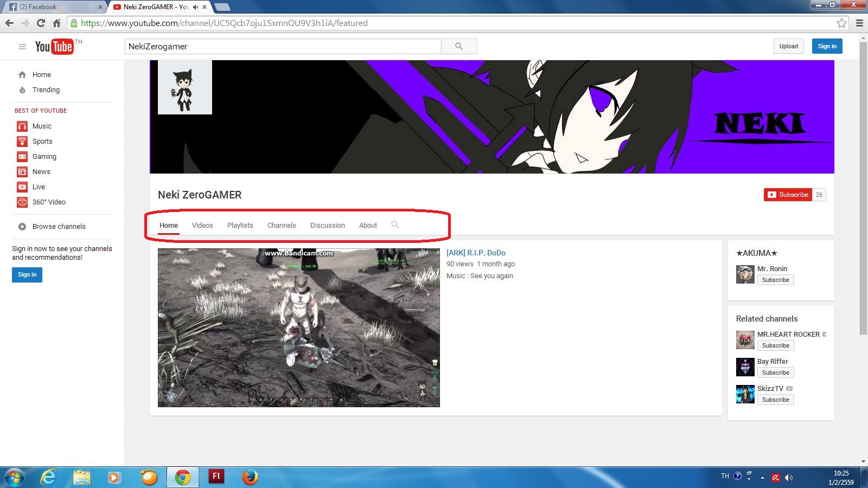The width and height of the screenshot is (868, 488).
Task: Show hidden system tray icons
Action: tap(762, 478)
